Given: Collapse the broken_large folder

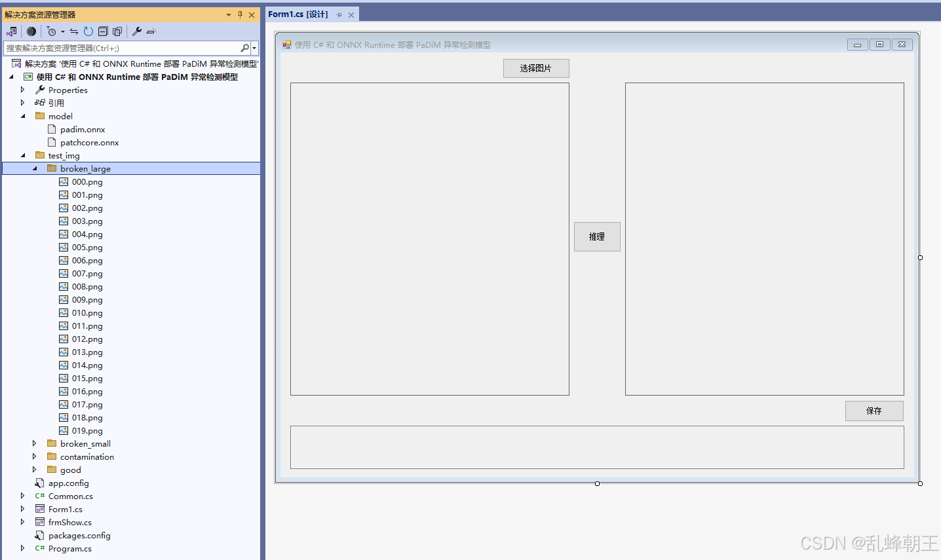Looking at the screenshot, I should [x=35, y=168].
